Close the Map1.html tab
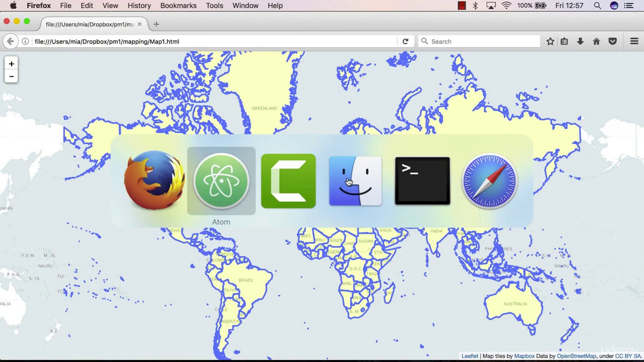The image size is (644, 362). tap(140, 24)
